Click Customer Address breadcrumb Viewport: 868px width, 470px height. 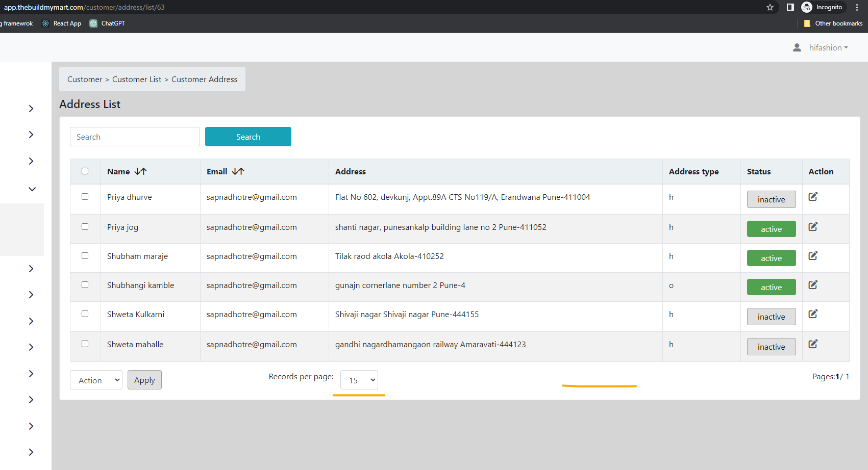(x=204, y=80)
